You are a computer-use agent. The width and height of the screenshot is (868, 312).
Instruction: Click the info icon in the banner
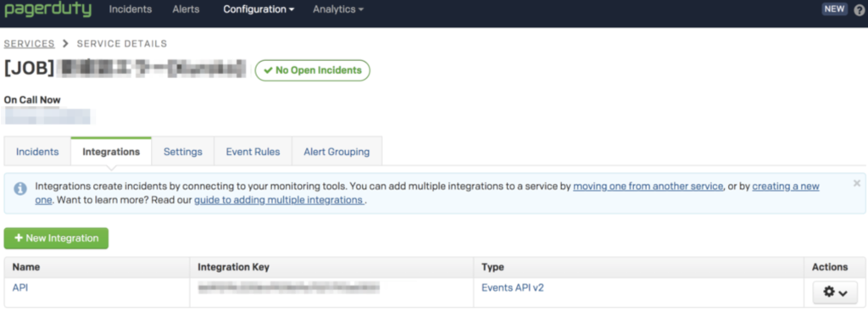[20, 188]
